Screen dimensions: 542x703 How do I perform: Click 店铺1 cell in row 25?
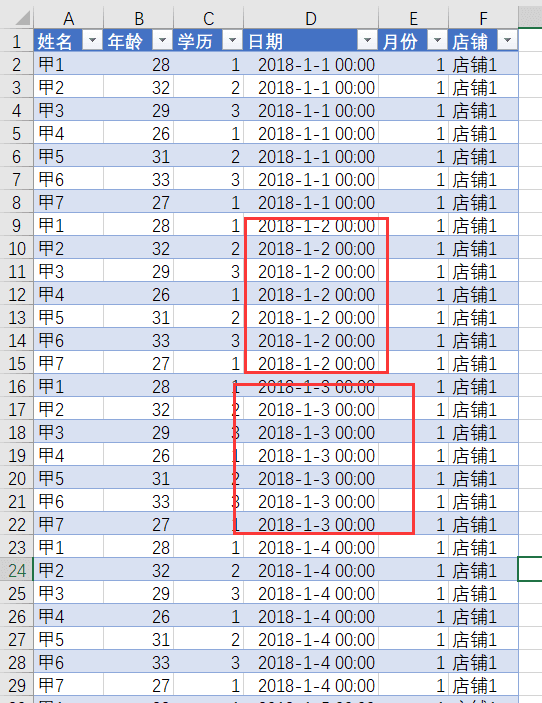coord(483,593)
